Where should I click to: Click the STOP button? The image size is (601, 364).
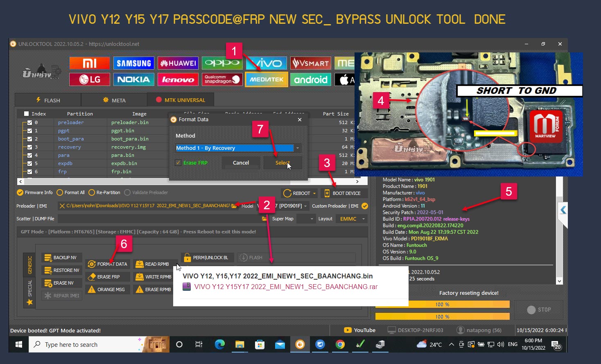[x=539, y=310]
